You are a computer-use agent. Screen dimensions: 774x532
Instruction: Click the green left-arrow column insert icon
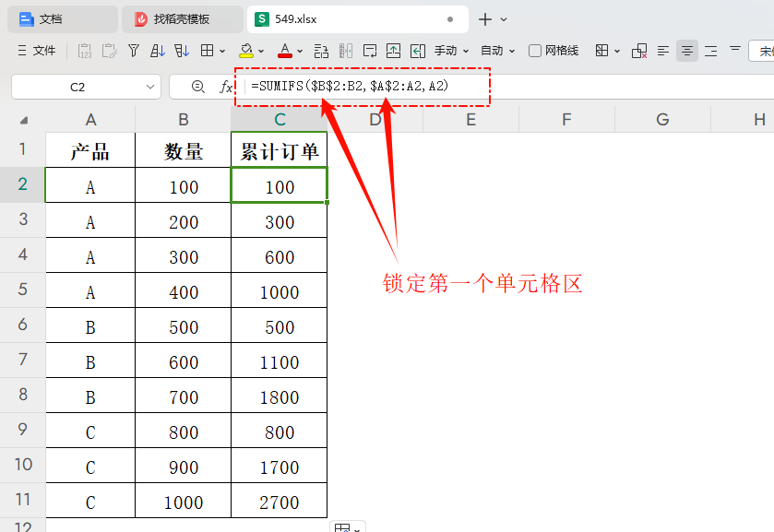418,51
